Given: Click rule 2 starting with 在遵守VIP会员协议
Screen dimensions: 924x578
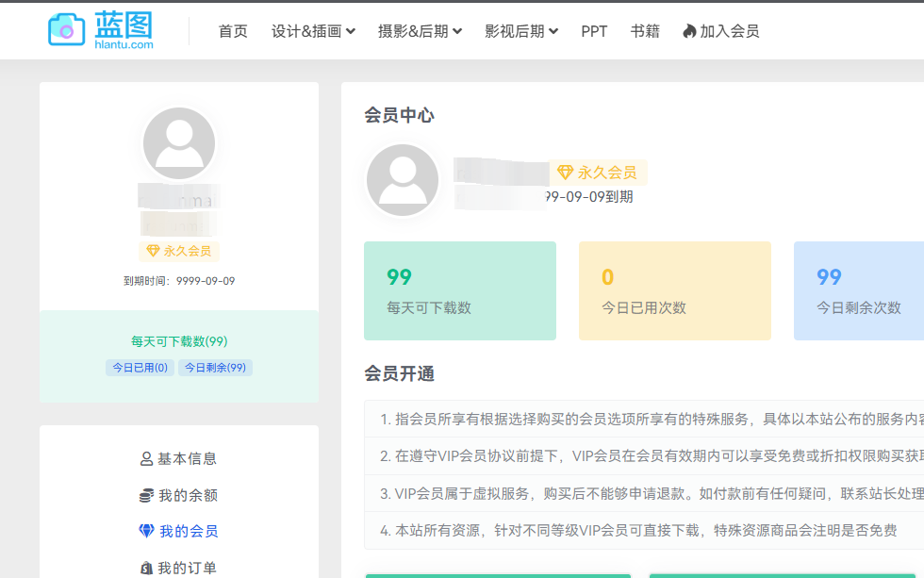Looking at the screenshot, I should (x=645, y=456).
